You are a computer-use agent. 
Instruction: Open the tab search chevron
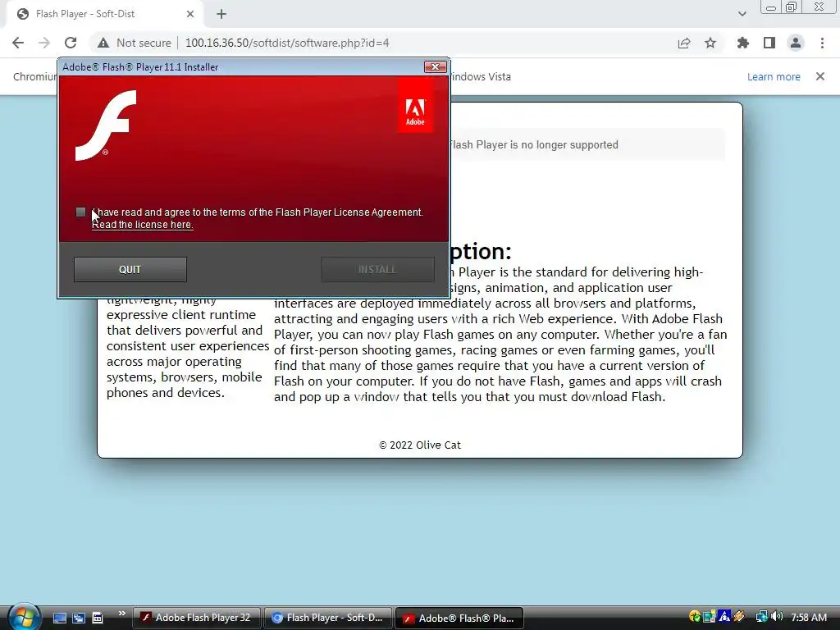pyautogui.click(x=742, y=14)
